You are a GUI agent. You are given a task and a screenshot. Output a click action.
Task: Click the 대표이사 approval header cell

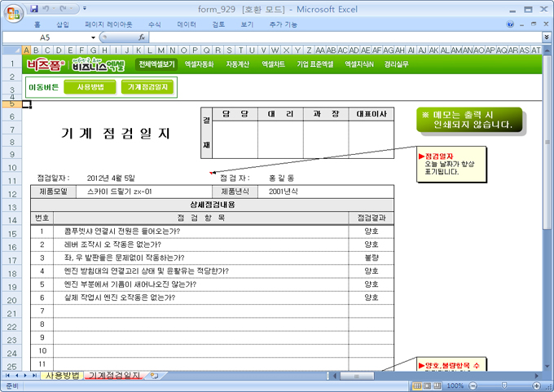tap(372, 114)
